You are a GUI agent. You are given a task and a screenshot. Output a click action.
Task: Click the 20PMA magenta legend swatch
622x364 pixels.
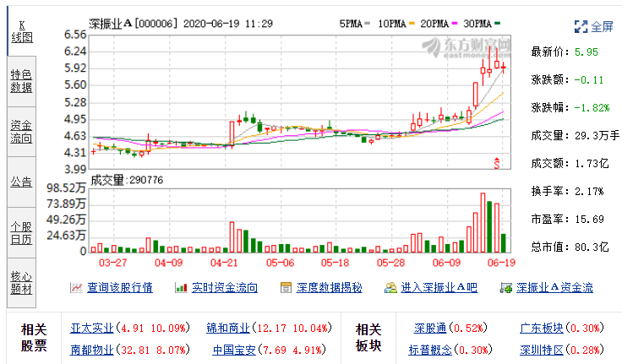click(455, 24)
